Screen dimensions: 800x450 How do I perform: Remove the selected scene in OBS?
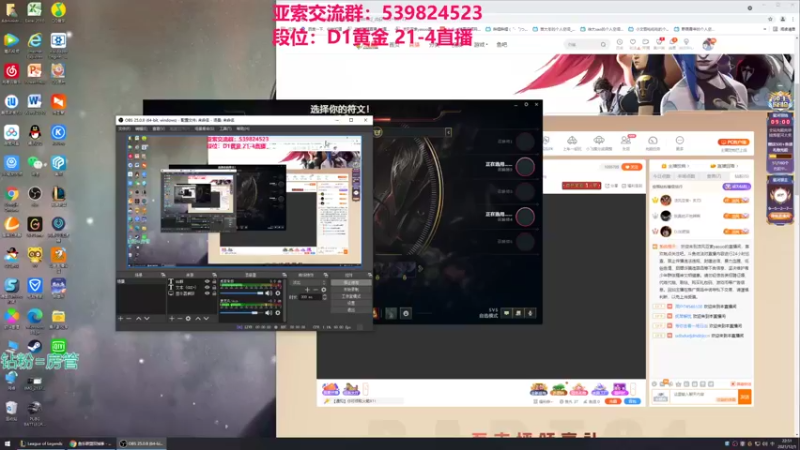129,318
